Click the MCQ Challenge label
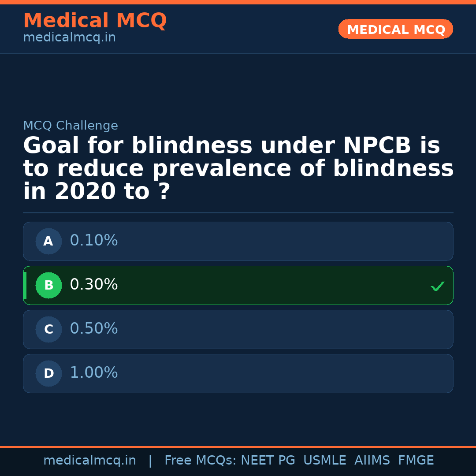The height and width of the screenshot is (476, 476). (71, 126)
